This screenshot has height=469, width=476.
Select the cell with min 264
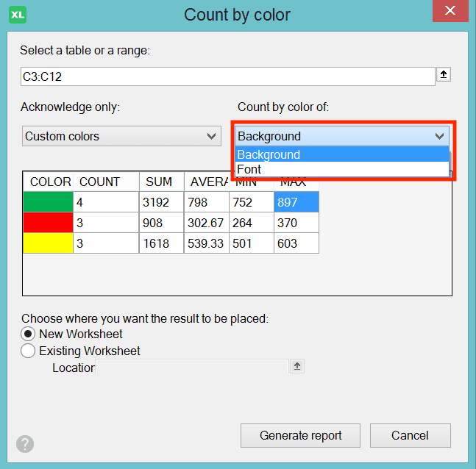click(252, 222)
